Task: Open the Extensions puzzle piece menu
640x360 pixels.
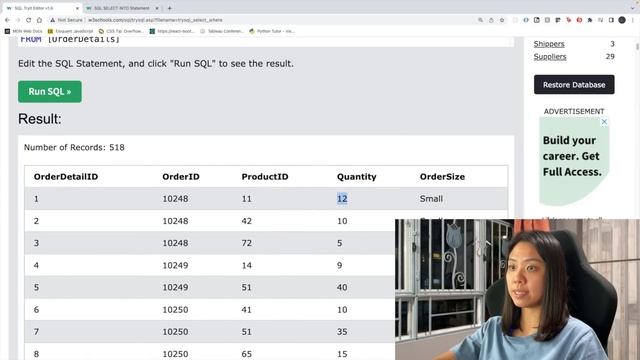Action: 590,20
